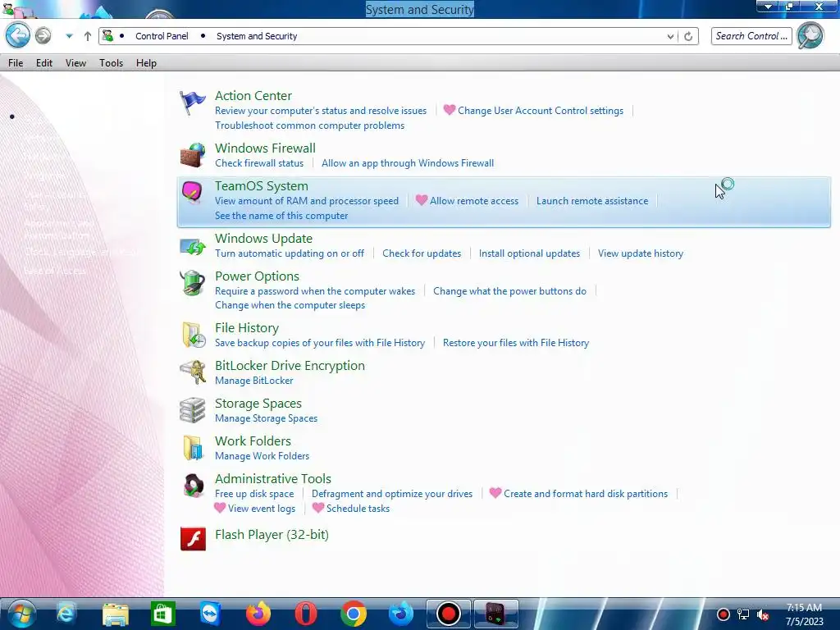Click Launch remote assistance link
Viewport: 840px width, 630px height.
592,201
